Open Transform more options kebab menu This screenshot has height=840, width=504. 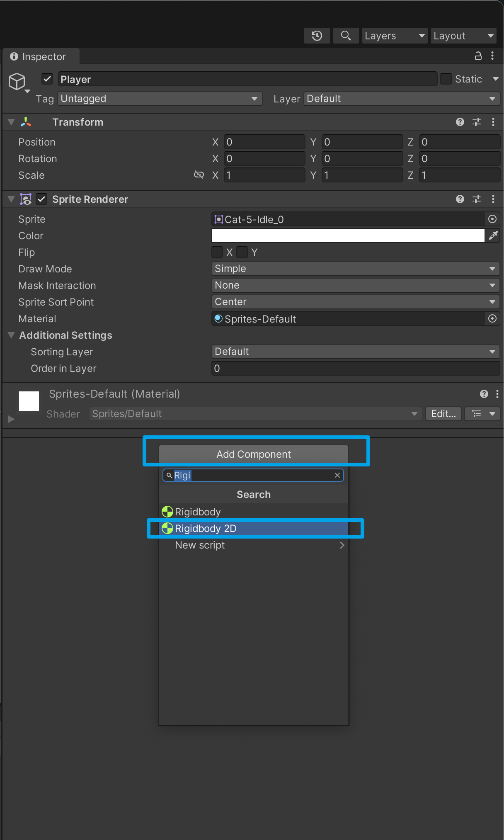493,122
